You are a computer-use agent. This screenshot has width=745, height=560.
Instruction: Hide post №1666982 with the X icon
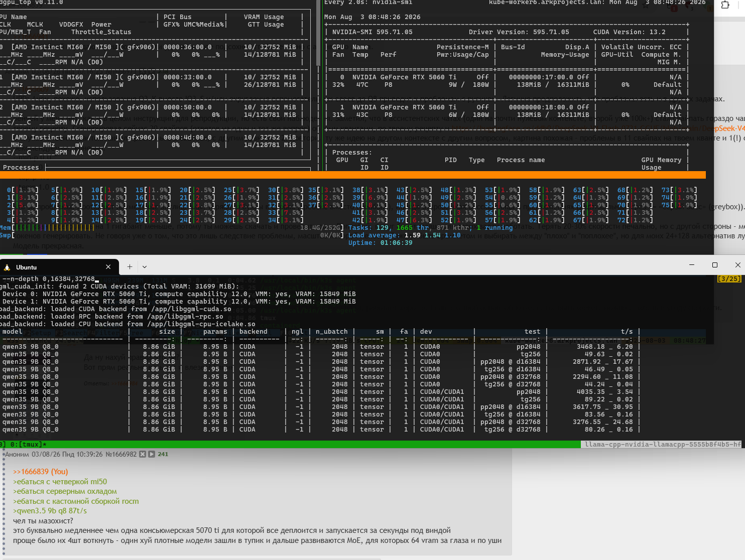[143, 454]
